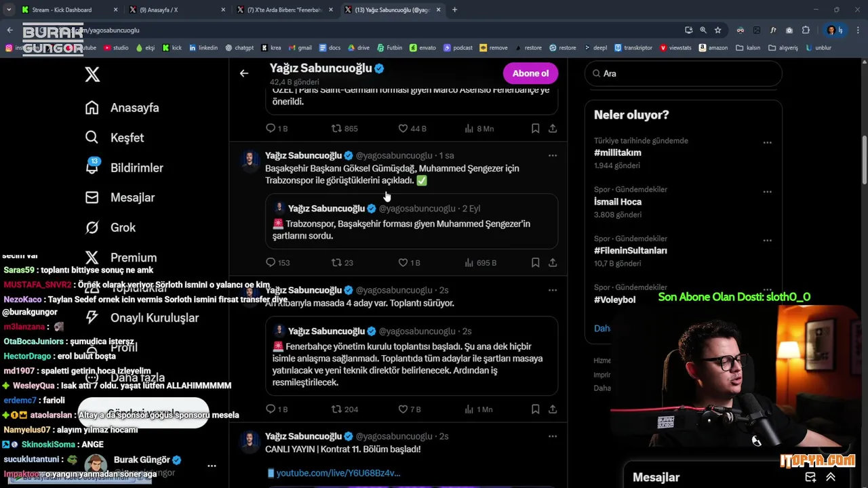Screen dimensions: 868x488
Task: Click the page zoom magnifier icon
Action: 703,30
